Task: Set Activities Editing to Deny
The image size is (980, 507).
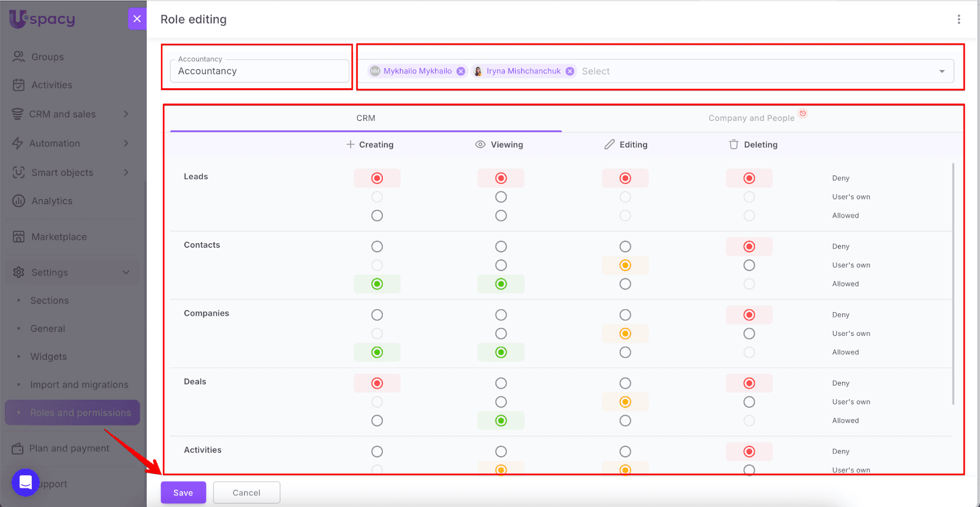Action: click(625, 452)
